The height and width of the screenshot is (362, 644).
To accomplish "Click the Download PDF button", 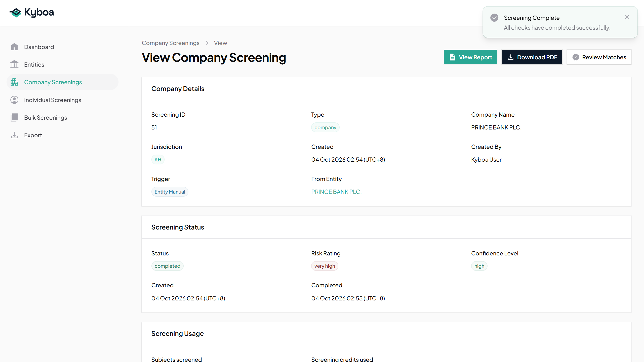I will point(532,57).
